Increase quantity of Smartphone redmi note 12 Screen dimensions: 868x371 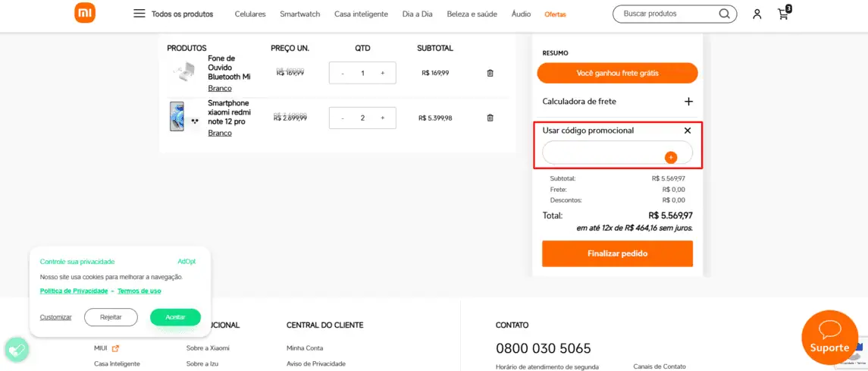click(383, 118)
